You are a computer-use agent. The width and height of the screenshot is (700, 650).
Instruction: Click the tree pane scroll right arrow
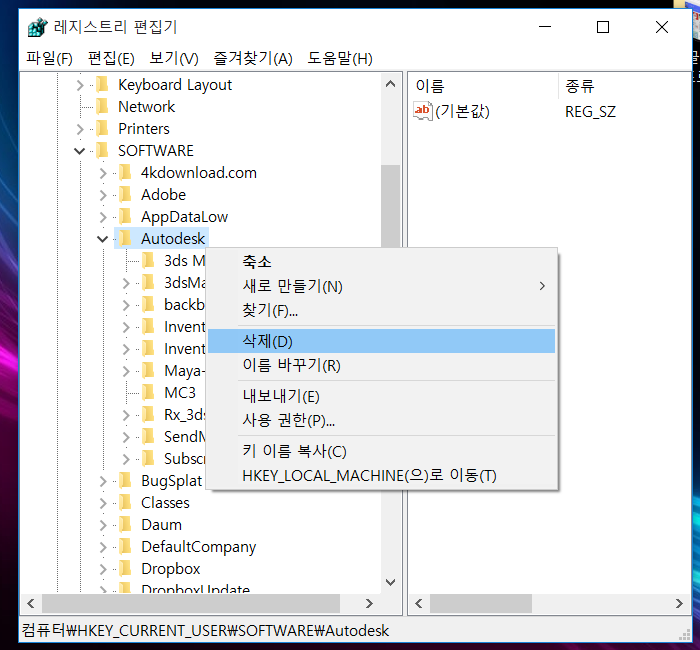[369, 604]
